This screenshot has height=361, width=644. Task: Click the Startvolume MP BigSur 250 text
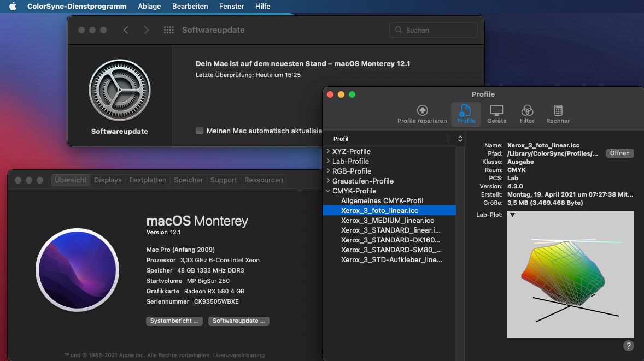point(188,281)
